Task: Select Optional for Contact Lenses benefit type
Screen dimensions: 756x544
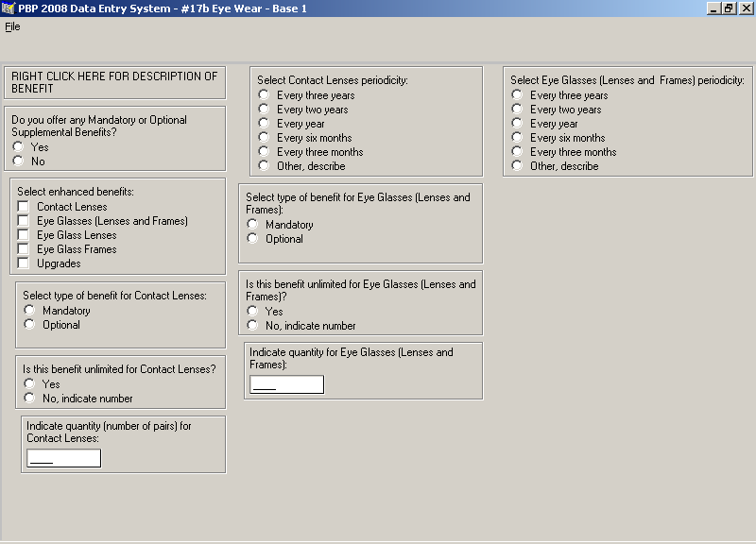Action: pos(29,324)
